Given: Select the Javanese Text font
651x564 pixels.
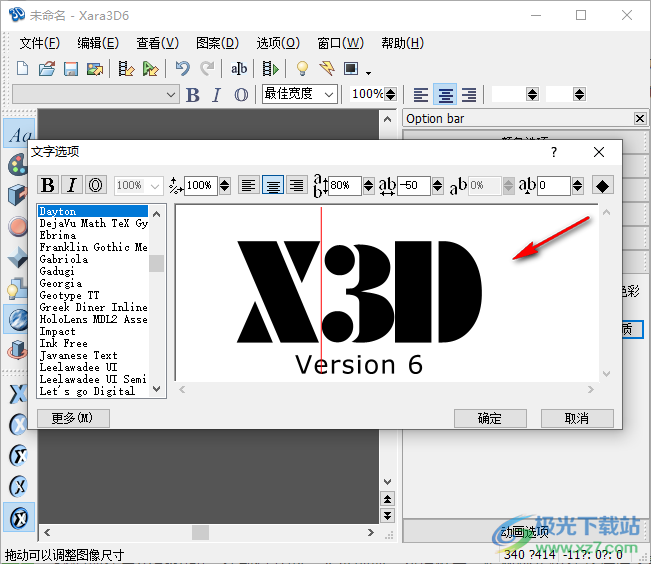Looking at the screenshot, I should pyautogui.click(x=78, y=356).
